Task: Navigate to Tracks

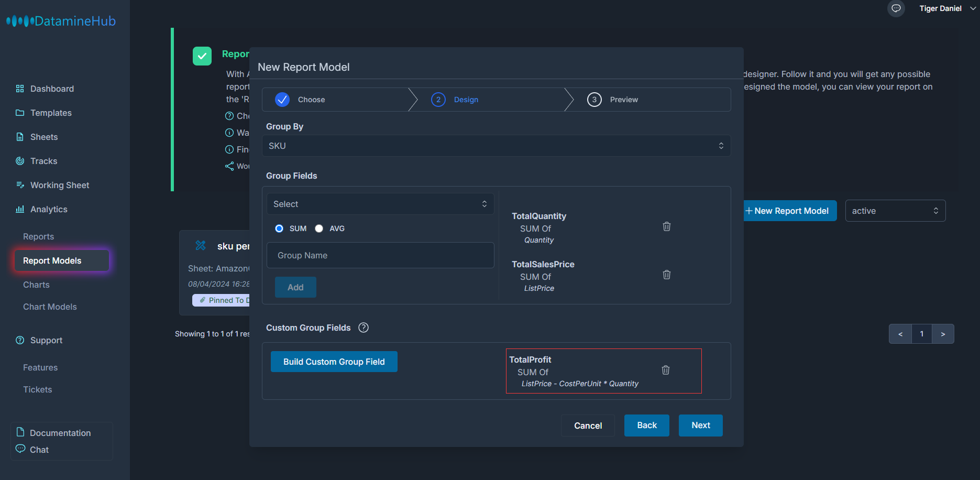Action: (x=44, y=161)
